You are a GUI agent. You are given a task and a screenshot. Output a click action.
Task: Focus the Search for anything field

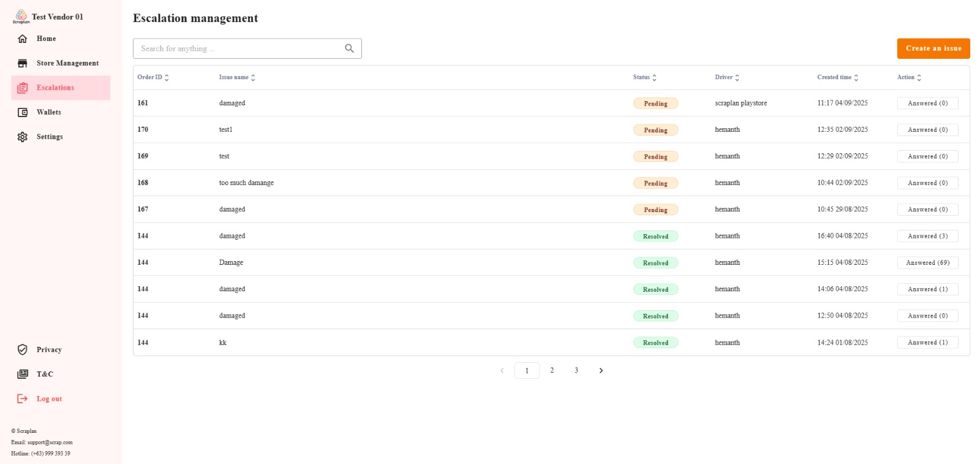point(239,48)
